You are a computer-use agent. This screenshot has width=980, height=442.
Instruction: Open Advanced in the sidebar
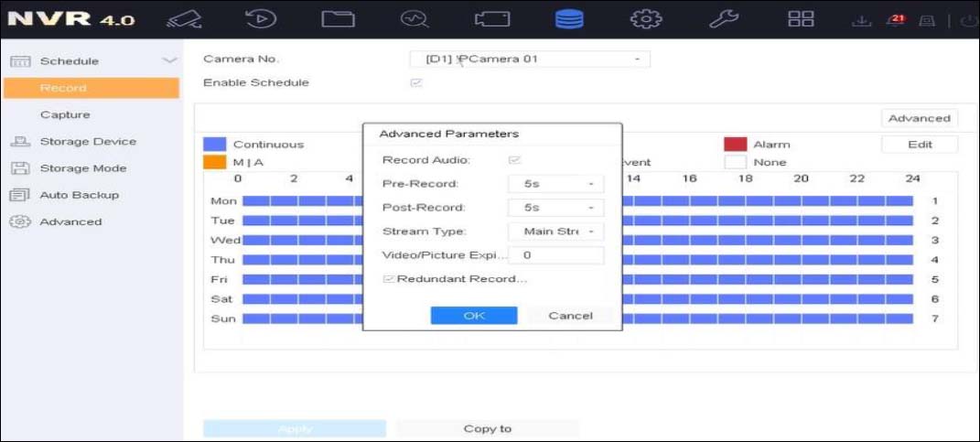coord(70,222)
